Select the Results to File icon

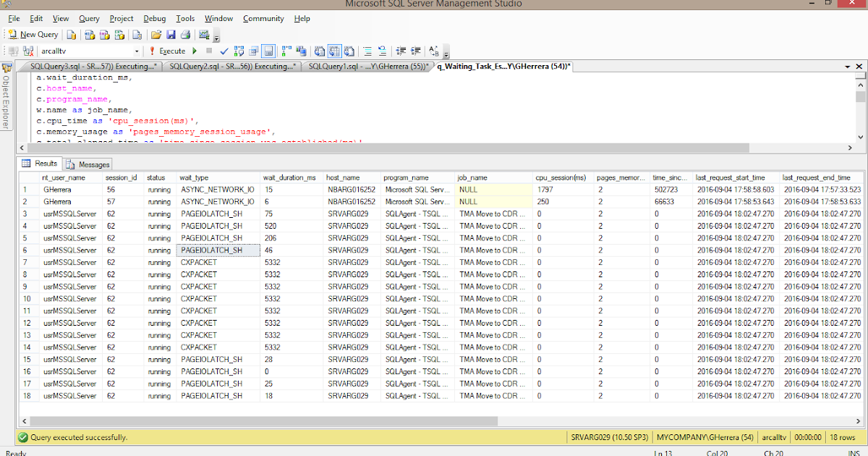349,51
